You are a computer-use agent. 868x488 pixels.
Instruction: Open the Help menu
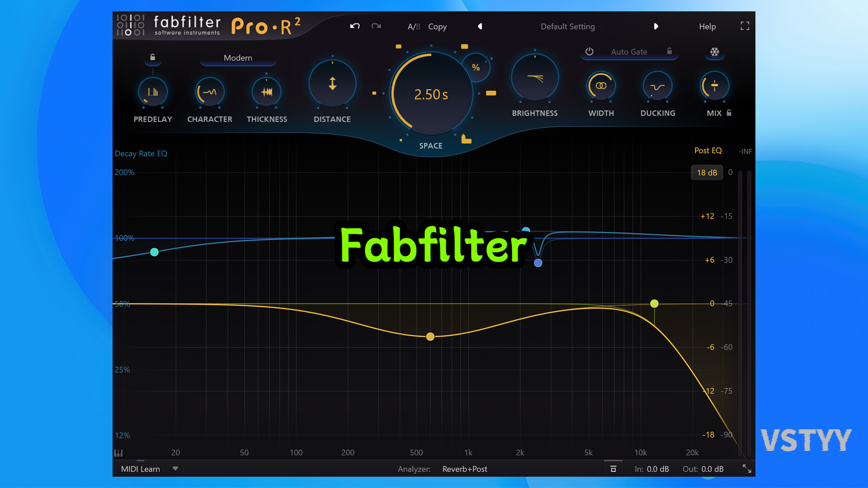point(707,27)
